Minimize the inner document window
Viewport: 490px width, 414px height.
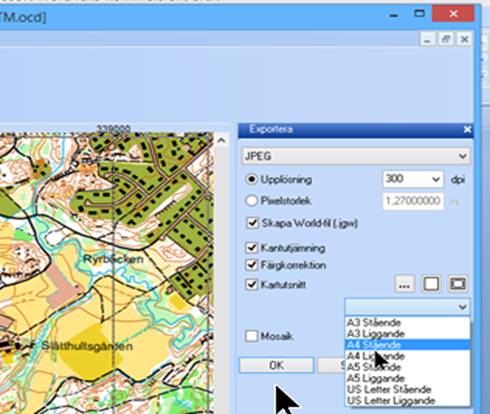click(x=428, y=39)
